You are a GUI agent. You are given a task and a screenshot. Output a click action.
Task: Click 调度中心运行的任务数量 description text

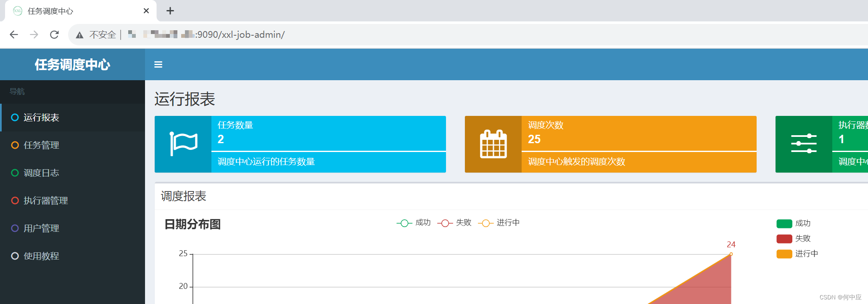click(266, 162)
